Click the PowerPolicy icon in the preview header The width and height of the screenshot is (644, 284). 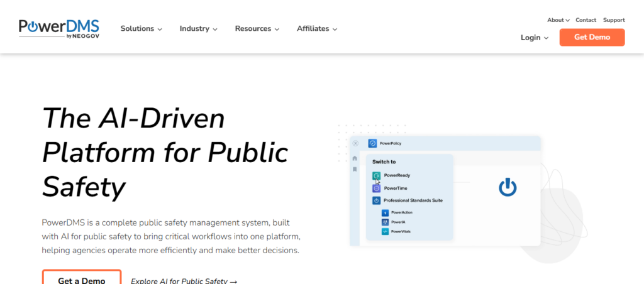pyautogui.click(x=372, y=144)
